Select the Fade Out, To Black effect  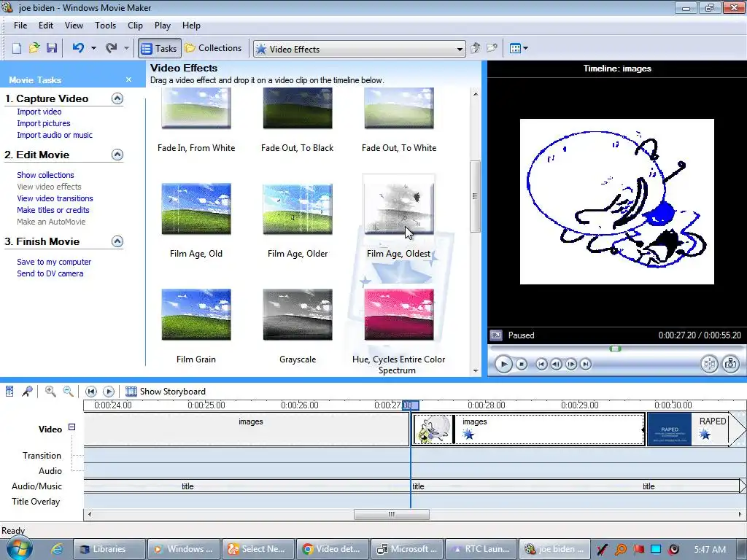(x=298, y=108)
